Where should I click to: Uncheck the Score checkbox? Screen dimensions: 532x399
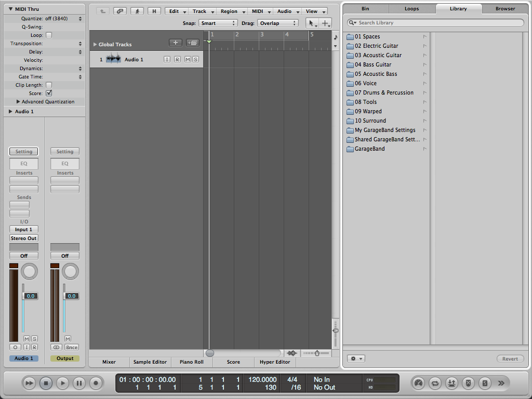pyautogui.click(x=49, y=94)
